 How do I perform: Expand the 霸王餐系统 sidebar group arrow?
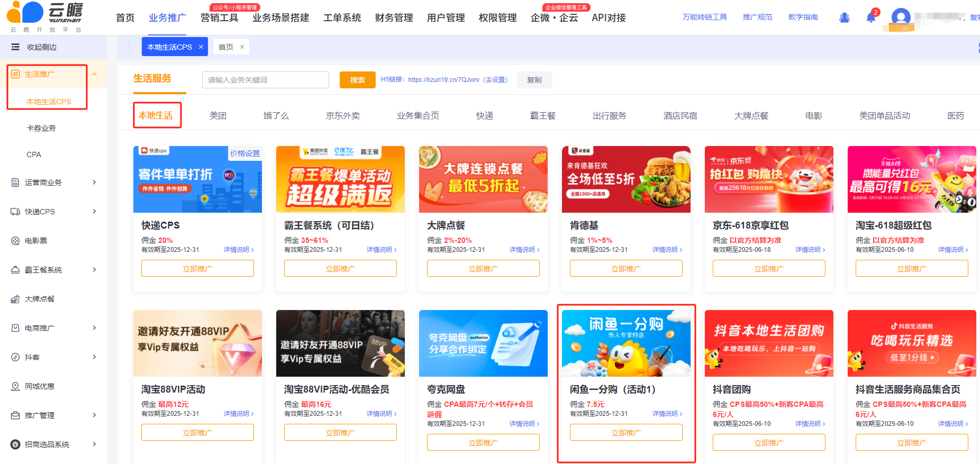pyautogui.click(x=95, y=270)
